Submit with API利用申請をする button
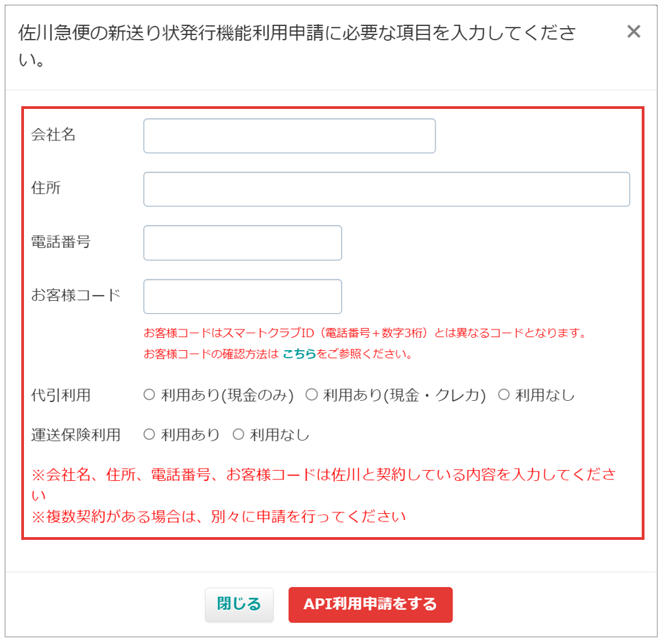Image resolution: width=663 pixels, height=644 pixels. tap(370, 604)
